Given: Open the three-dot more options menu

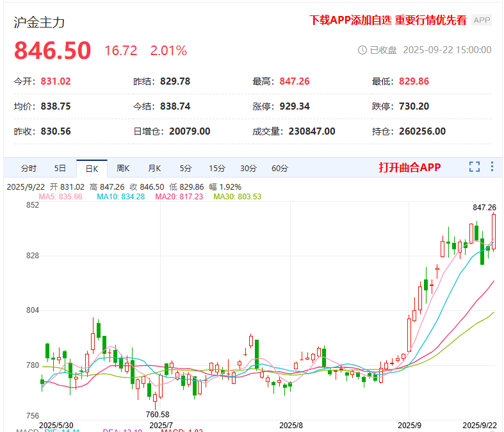Looking at the screenshot, I should [492, 167].
